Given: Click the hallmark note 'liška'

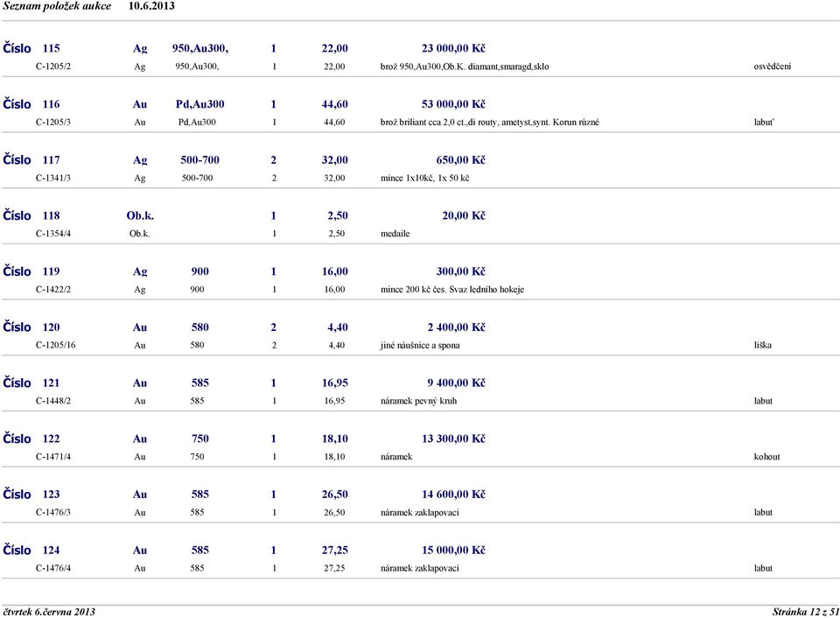Looking at the screenshot, I should (763, 345).
